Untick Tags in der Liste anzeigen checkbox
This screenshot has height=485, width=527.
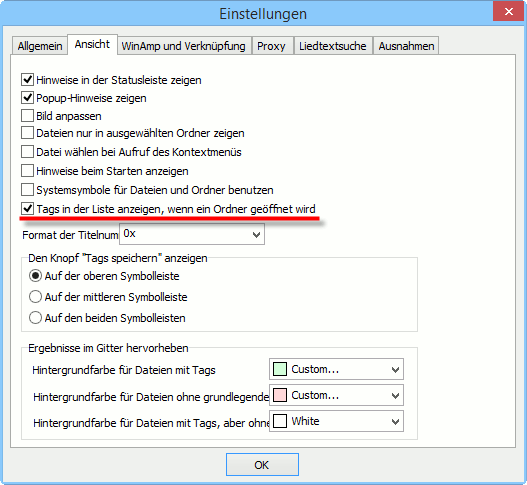(27, 209)
